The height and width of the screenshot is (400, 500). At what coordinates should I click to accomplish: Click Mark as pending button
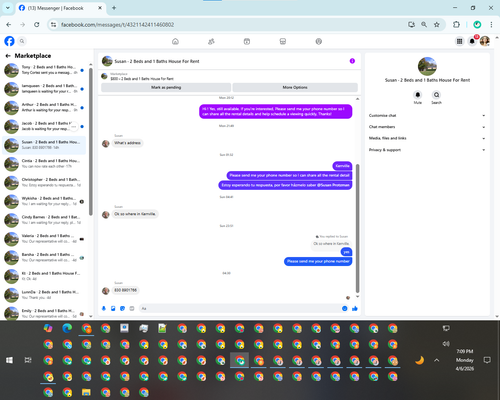(x=166, y=87)
